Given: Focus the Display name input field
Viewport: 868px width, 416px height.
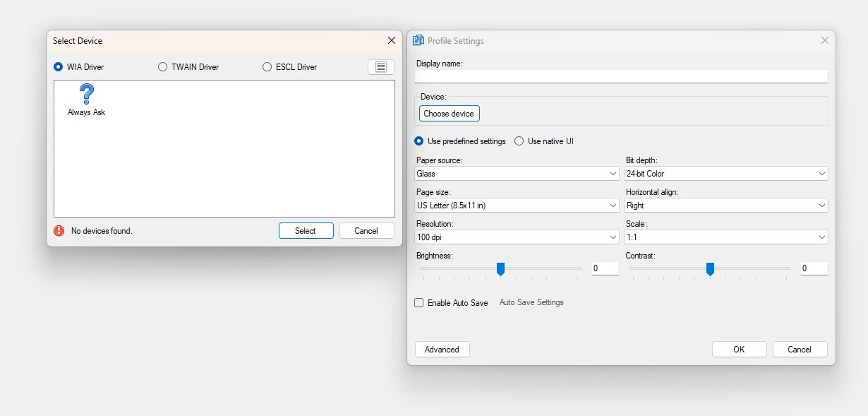Looking at the screenshot, I should click(x=621, y=76).
